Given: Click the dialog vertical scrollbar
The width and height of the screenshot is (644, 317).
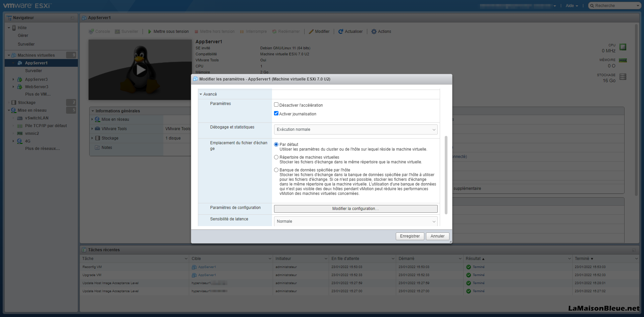Looking at the screenshot, I should point(446,175).
